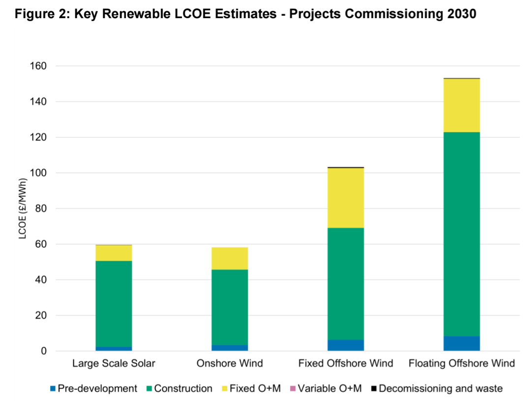Select the Fixed Offshore Wind axis label
Viewport: 532px width, 414px height.
coord(346,364)
